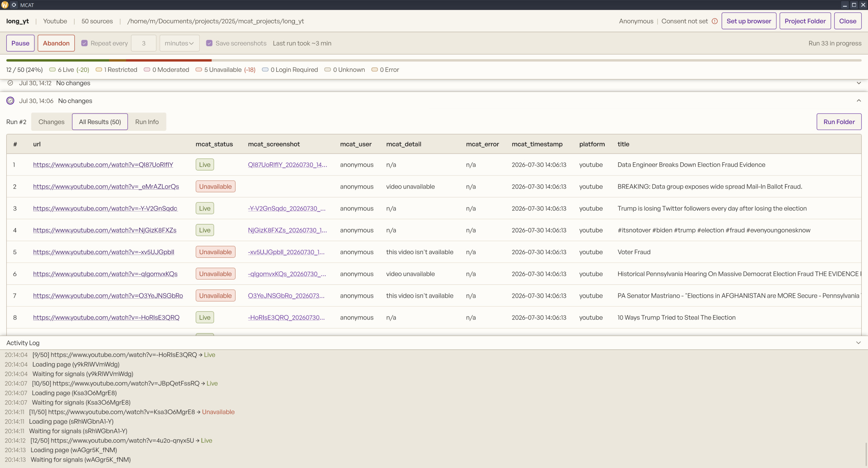
Task: Click the Unknown status legend swatch
Action: [x=328, y=69]
